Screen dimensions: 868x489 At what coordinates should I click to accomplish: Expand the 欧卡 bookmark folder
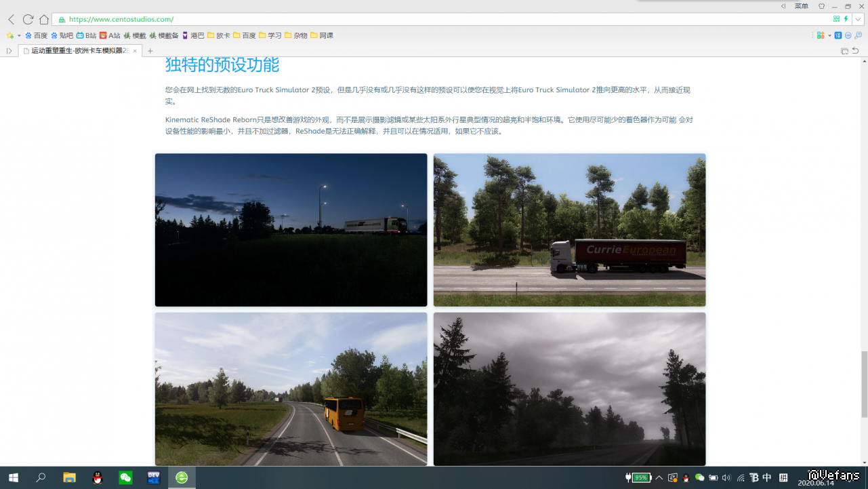coord(219,35)
